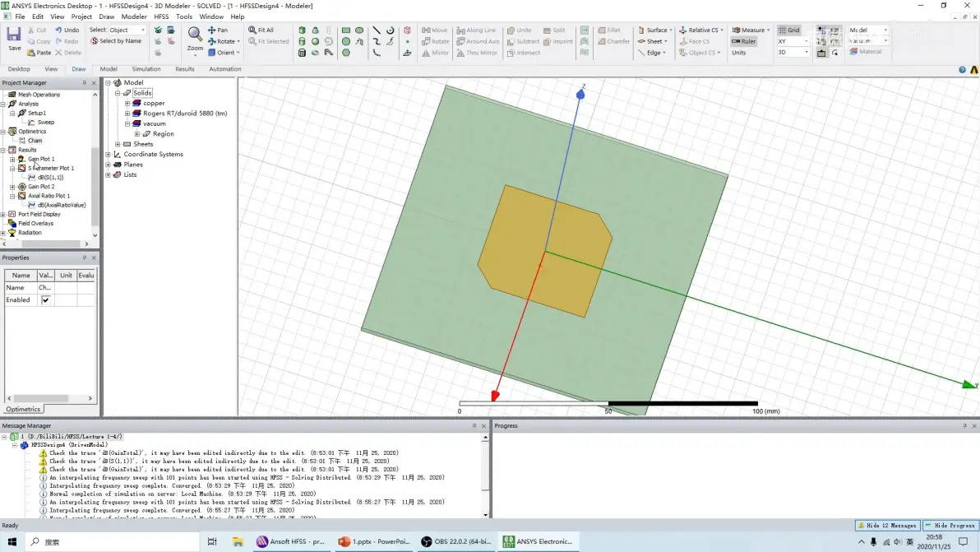Viewport: 980px width, 552px height.
Task: Expand the Planes tree node
Action: [109, 165]
